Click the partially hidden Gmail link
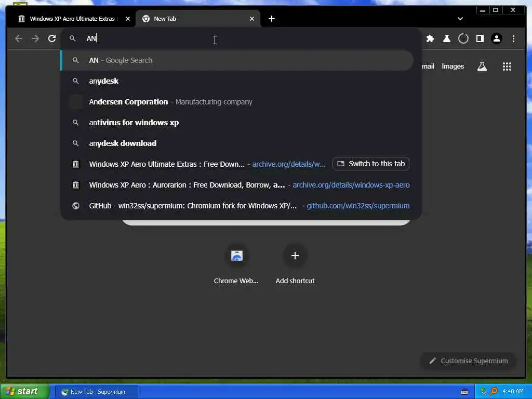Image resolution: width=532 pixels, height=399 pixels. click(x=428, y=66)
